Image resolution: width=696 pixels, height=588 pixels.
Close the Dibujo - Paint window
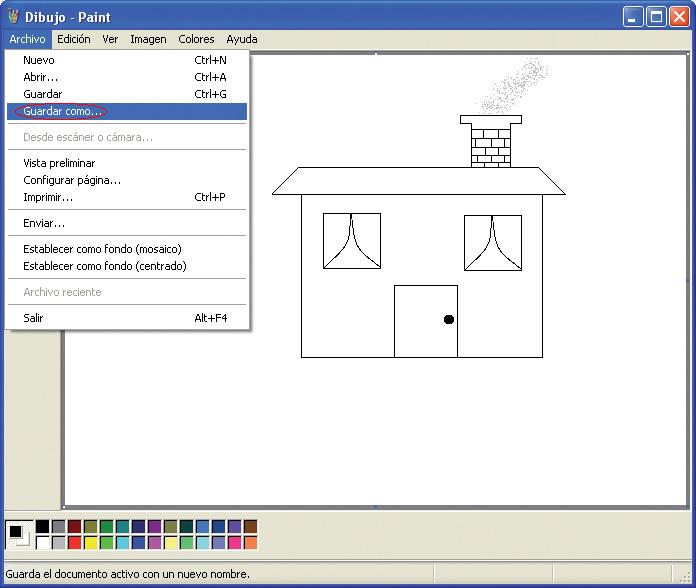679,17
